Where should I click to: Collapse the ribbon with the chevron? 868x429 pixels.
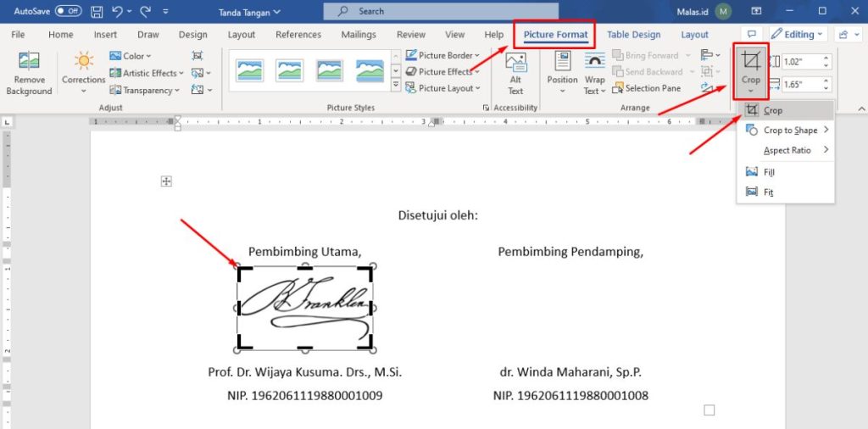pyautogui.click(x=861, y=108)
